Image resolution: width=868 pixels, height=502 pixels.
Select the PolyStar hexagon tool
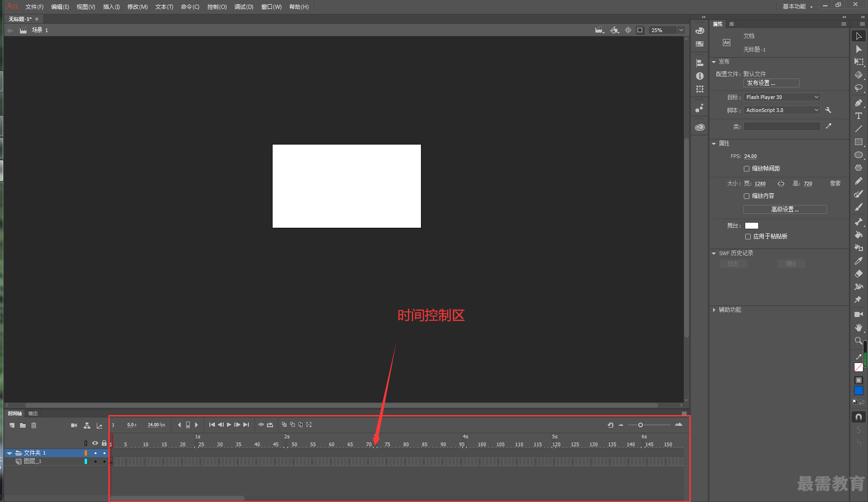(859, 168)
